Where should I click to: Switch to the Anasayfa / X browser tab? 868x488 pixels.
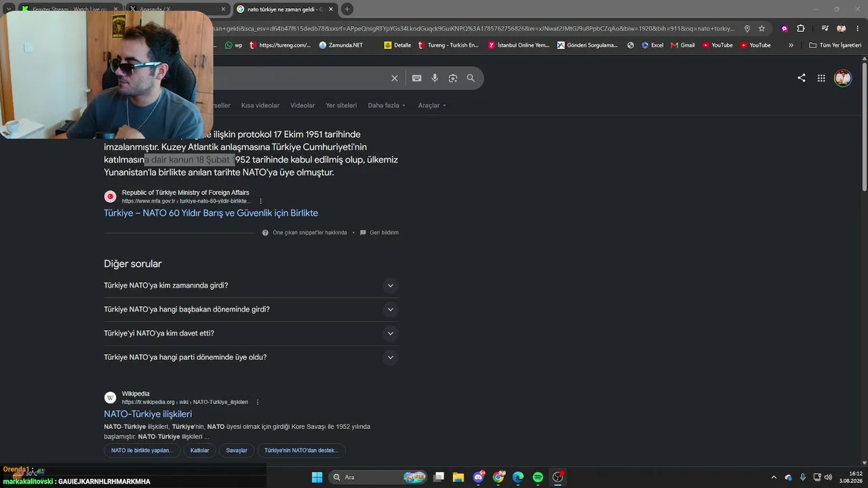click(x=178, y=9)
